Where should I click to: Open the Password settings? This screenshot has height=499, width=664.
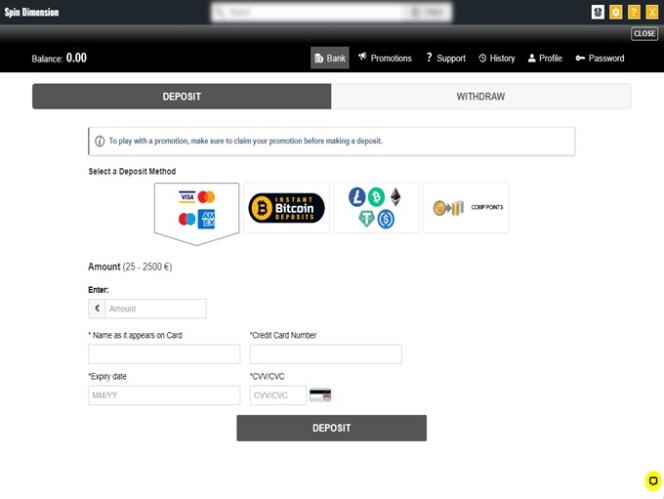(x=600, y=58)
